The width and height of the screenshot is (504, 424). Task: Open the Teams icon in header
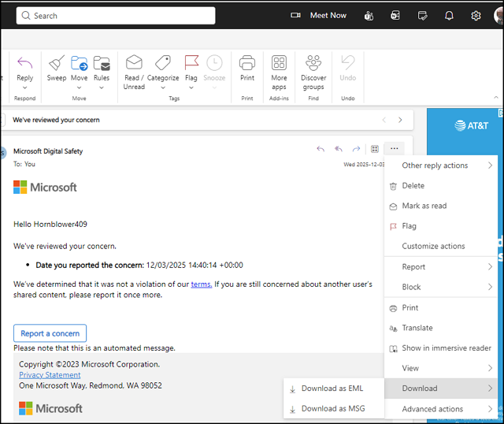[x=369, y=16]
